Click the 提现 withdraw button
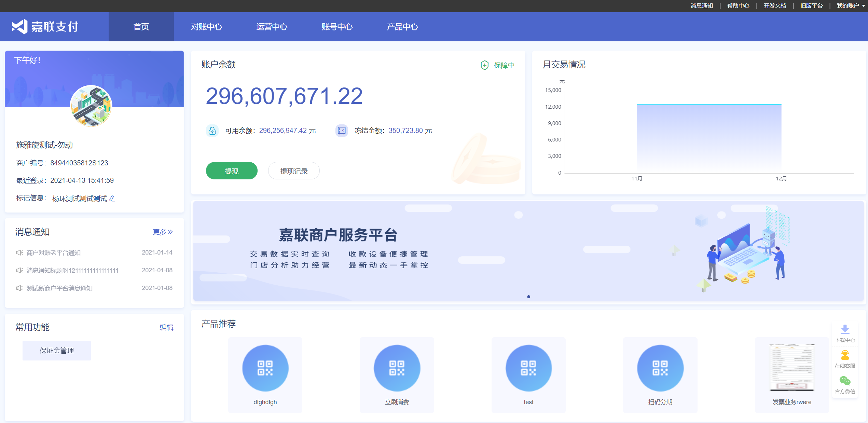This screenshot has width=868, height=423. click(x=231, y=170)
